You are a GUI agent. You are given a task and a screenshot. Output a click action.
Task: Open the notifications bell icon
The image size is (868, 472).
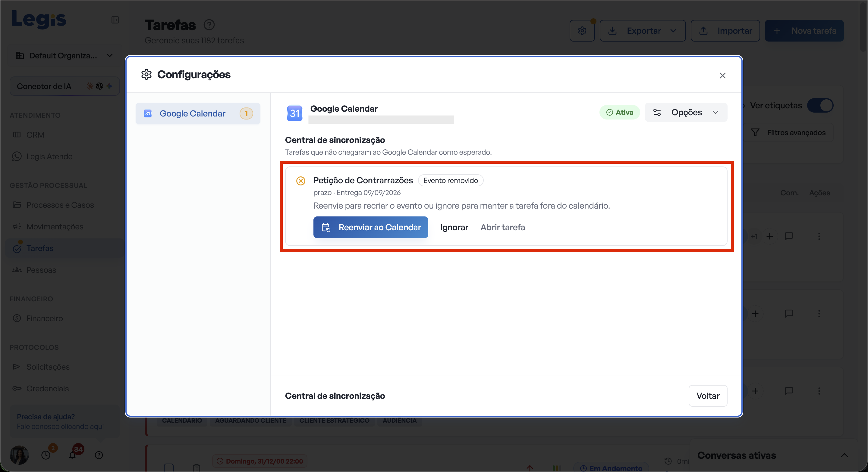72,455
